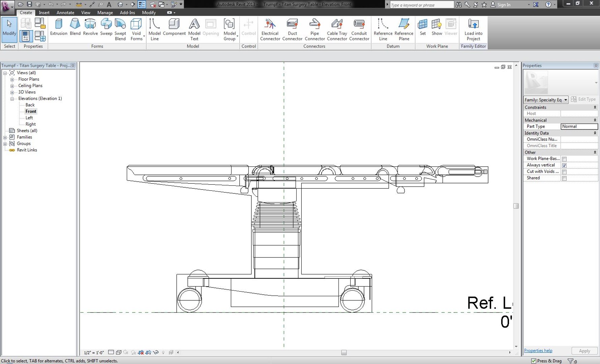Set the work plane
Viewport: 600px width, 364px height.
pos(423,27)
